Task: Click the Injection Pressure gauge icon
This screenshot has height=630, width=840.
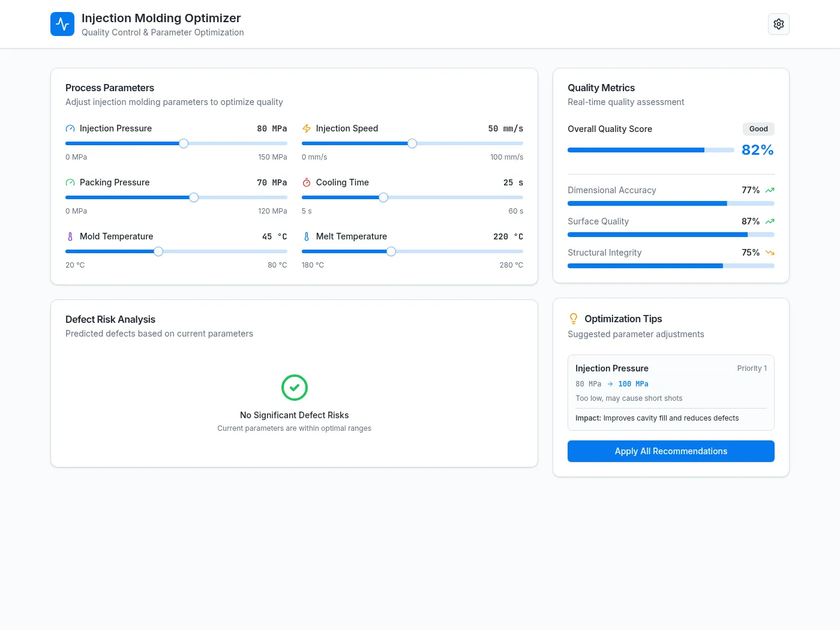Action: (x=70, y=128)
